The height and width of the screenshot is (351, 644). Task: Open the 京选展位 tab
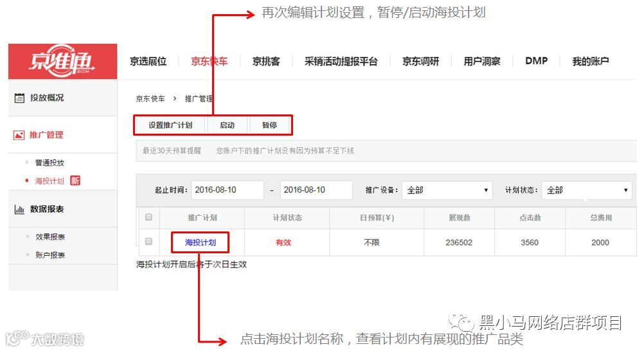(x=148, y=61)
